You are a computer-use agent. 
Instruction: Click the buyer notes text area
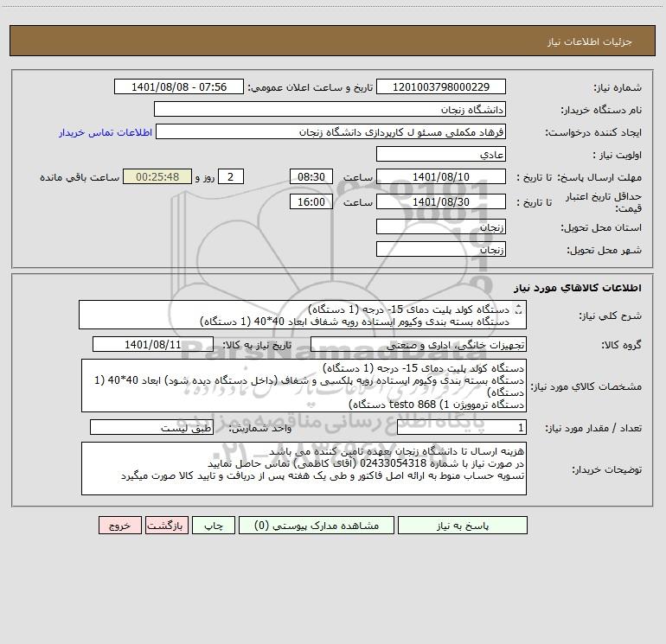(304, 469)
